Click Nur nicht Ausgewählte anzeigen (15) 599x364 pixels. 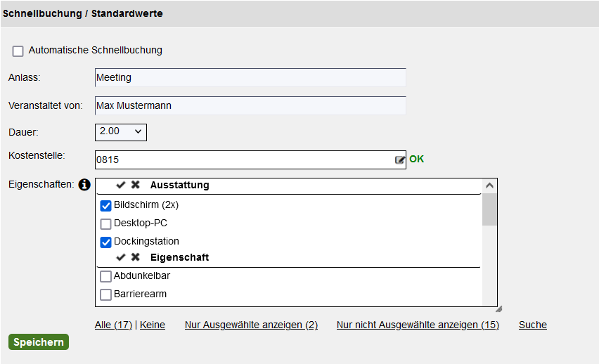[x=418, y=325]
